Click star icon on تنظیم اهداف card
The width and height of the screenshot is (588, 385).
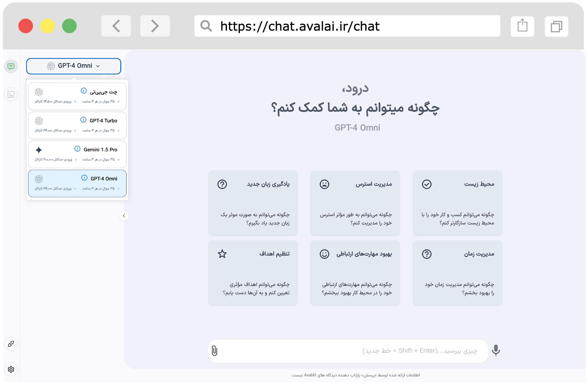pos(222,254)
